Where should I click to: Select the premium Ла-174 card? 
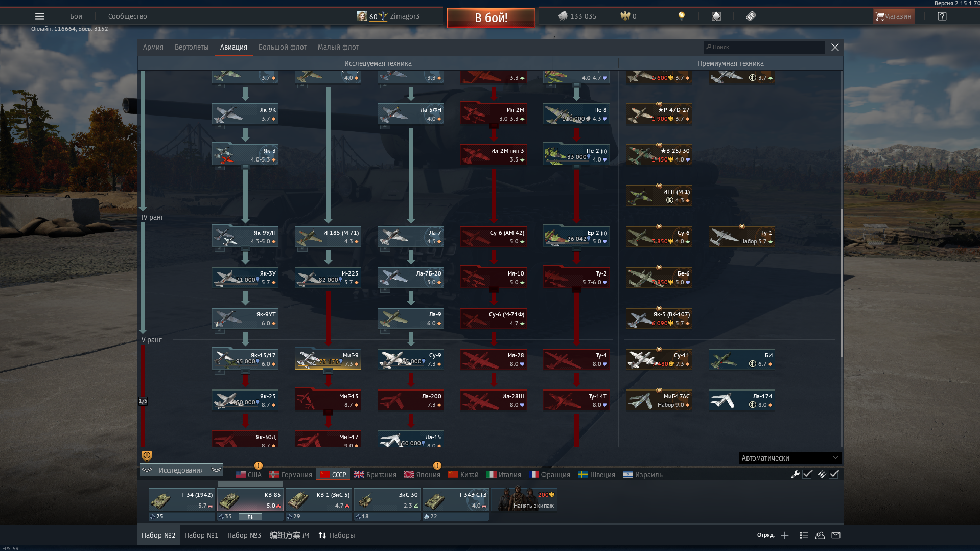click(742, 400)
